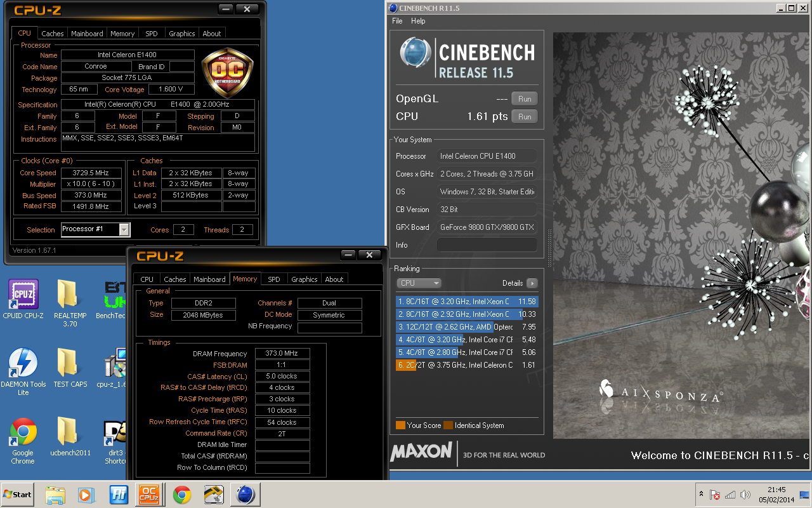Open Graphics tab in top CPU-Z
This screenshot has width=812, height=508.
(182, 34)
